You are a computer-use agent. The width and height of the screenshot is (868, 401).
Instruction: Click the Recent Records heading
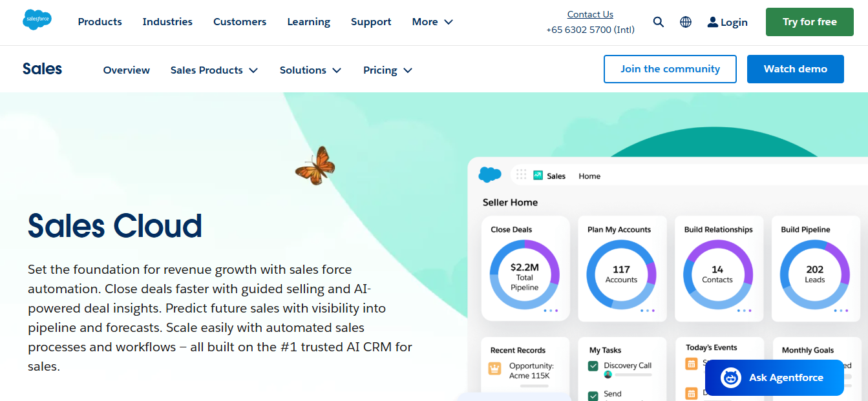point(518,350)
